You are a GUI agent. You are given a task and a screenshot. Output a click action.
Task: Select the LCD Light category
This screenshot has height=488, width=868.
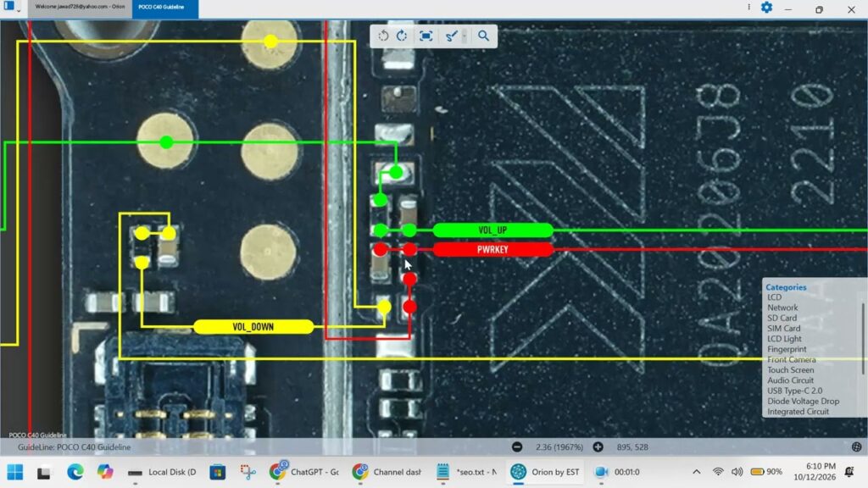[x=784, y=339]
